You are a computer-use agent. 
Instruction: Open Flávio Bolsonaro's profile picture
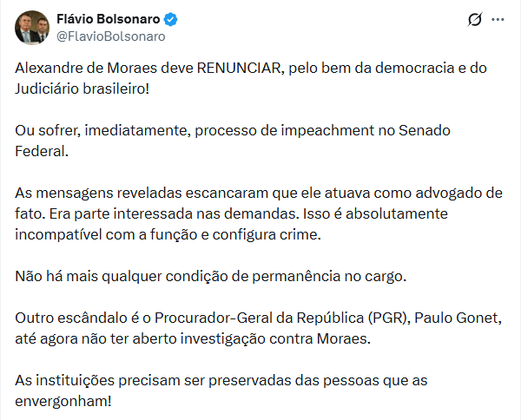tap(31, 28)
